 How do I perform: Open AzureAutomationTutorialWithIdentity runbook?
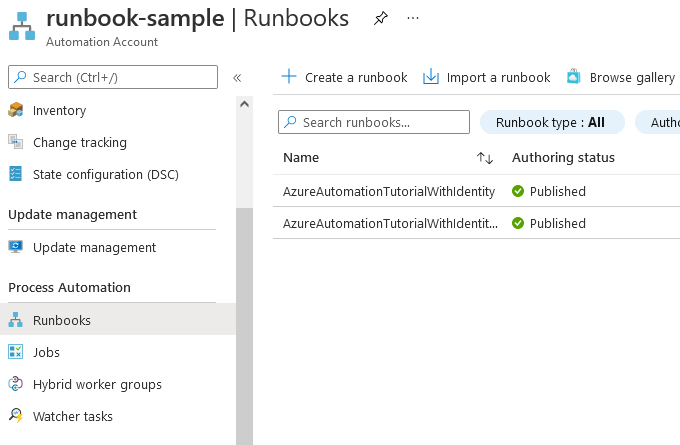(389, 191)
